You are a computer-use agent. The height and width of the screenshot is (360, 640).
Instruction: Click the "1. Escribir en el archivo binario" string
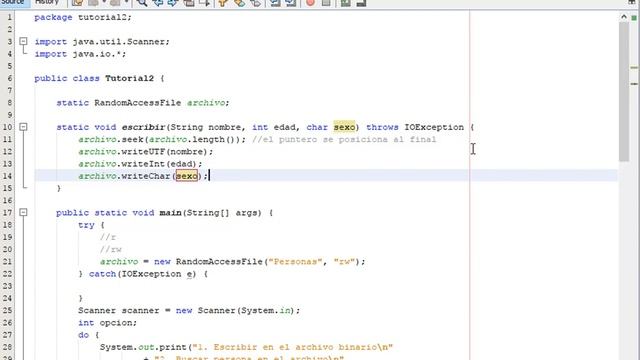point(292,347)
